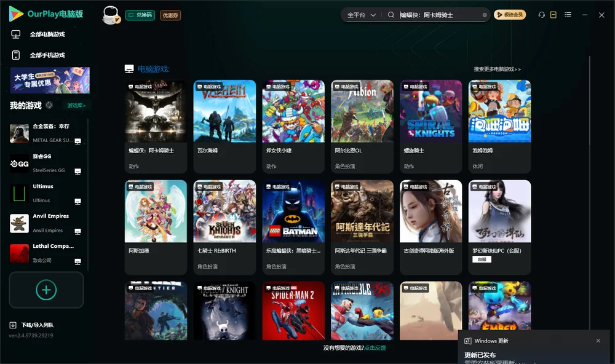Screen dimensions: 615x364
Task: Click the OurPlay logo icon
Action: pyautogui.click(x=16, y=14)
